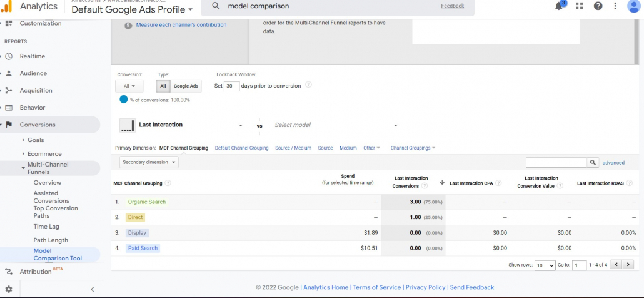
Task: Click the Feedback link in search bar
Action: click(452, 6)
